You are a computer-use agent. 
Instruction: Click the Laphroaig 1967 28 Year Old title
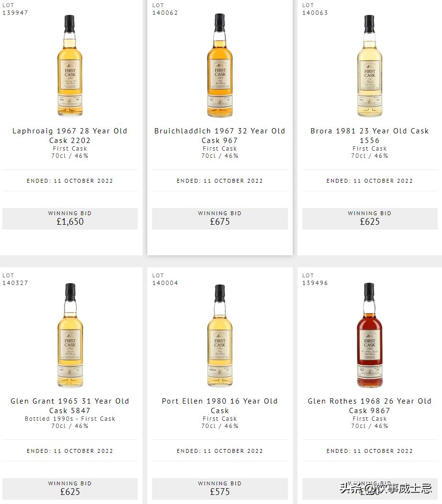click(70, 136)
